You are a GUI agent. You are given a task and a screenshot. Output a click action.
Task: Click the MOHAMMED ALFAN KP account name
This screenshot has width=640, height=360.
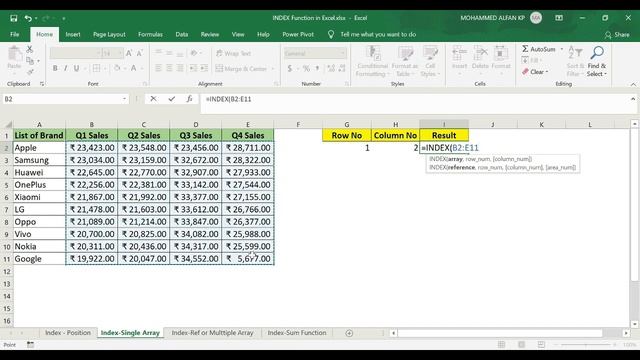(492, 18)
